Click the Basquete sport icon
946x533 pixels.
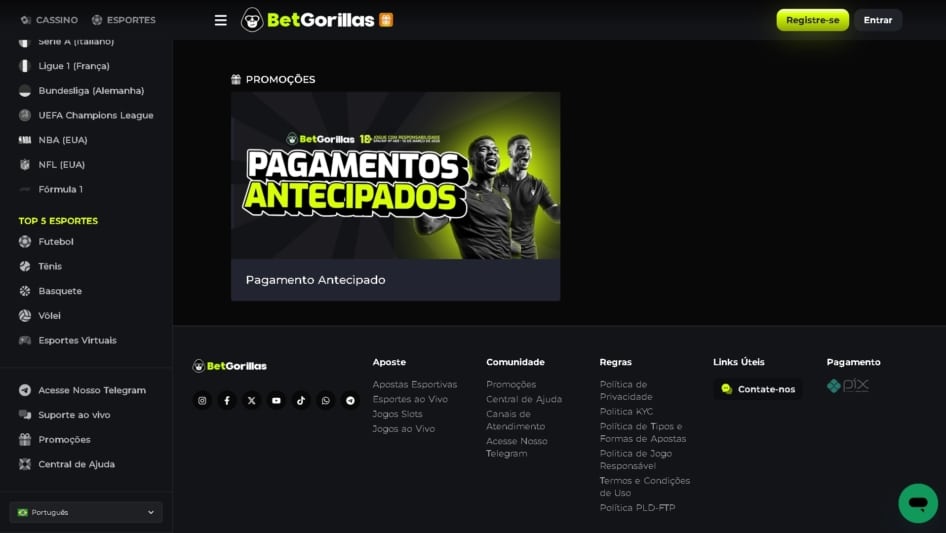[25, 291]
